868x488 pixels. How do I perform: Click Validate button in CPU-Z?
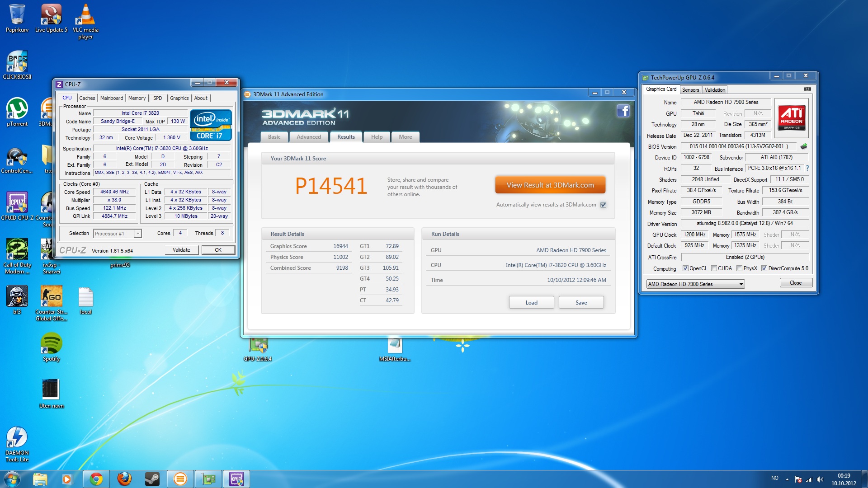[181, 250]
